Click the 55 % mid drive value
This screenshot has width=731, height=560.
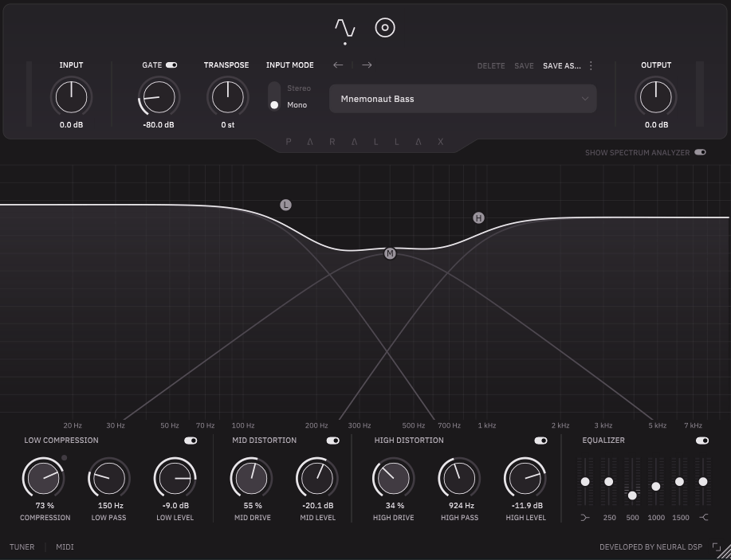pyautogui.click(x=253, y=506)
